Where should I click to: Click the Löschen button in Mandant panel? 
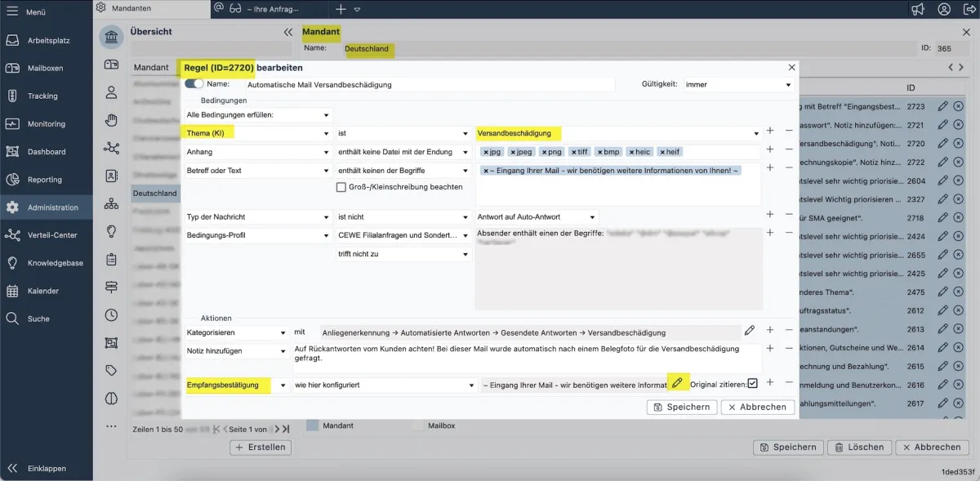click(858, 447)
